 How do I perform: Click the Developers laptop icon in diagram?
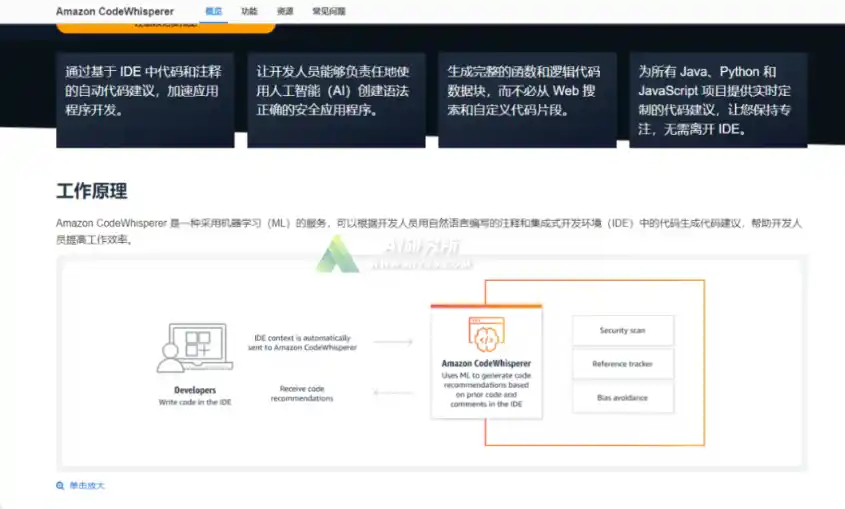click(195, 348)
